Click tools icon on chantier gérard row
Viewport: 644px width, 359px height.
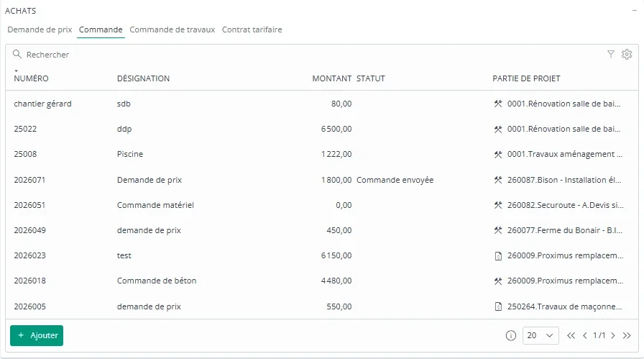[x=498, y=104]
